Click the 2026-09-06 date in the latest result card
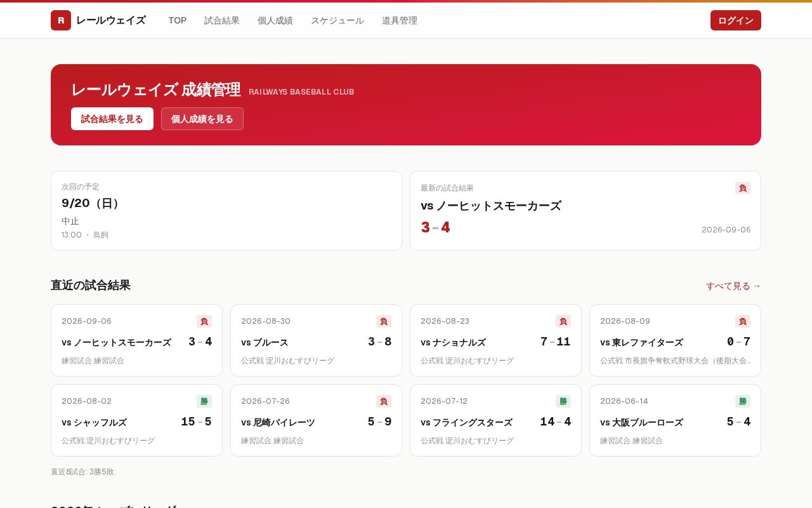 [x=726, y=229]
